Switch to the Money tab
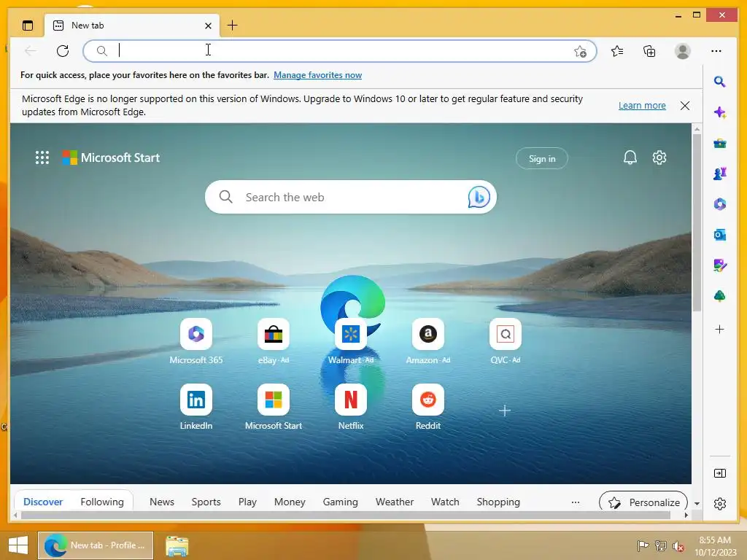The height and width of the screenshot is (560, 747). [290, 502]
